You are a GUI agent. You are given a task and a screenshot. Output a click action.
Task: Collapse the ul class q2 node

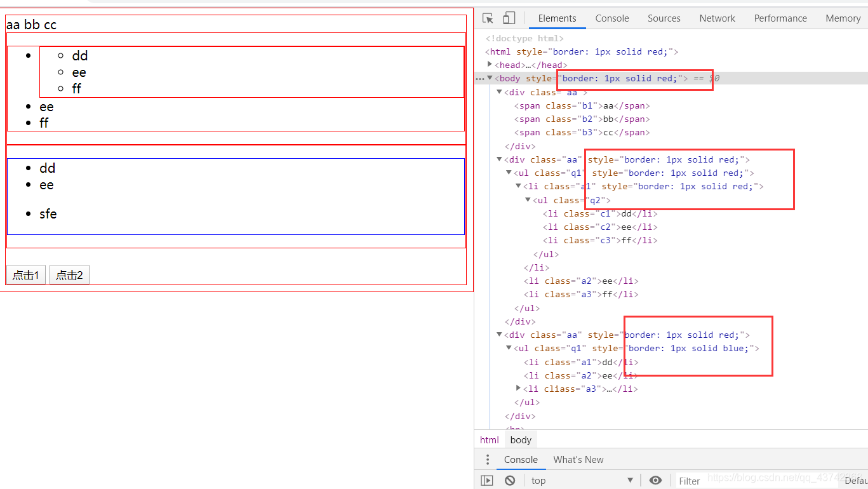click(528, 200)
